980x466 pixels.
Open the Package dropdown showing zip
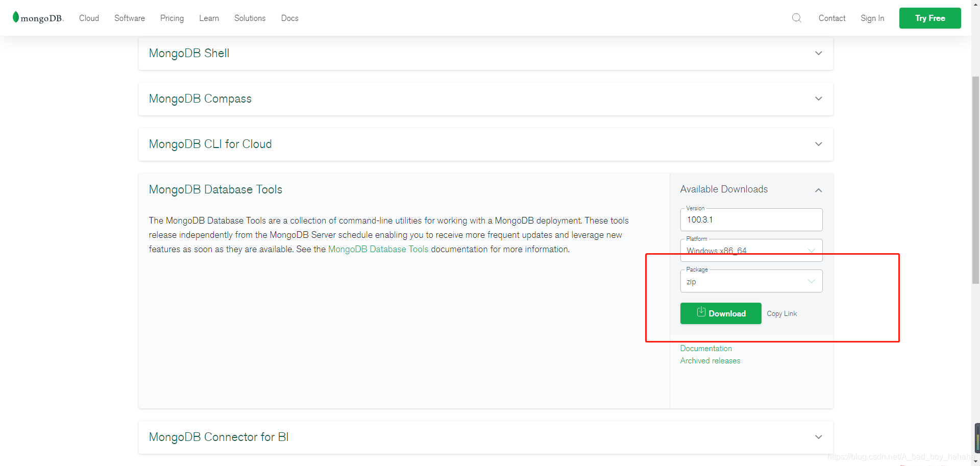coord(751,281)
